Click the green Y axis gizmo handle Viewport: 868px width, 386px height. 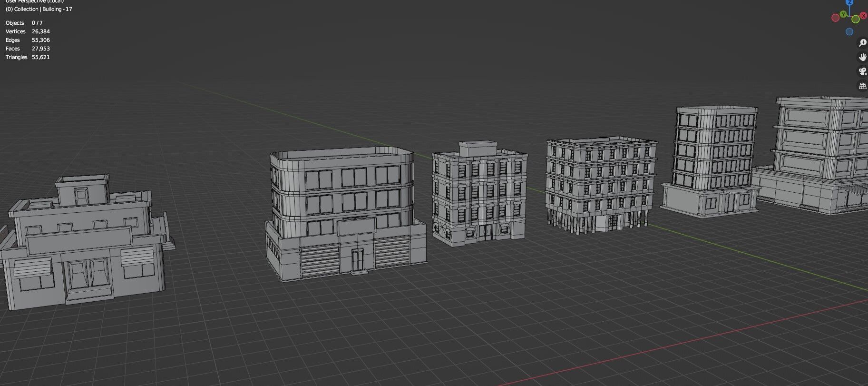tap(844, 15)
